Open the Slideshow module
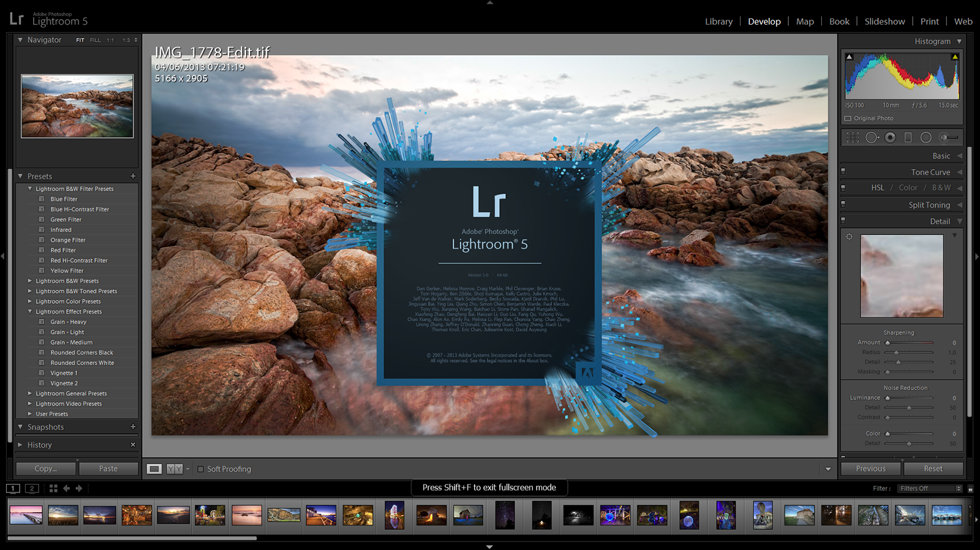Screen dimensions: 980x550 tap(884, 21)
